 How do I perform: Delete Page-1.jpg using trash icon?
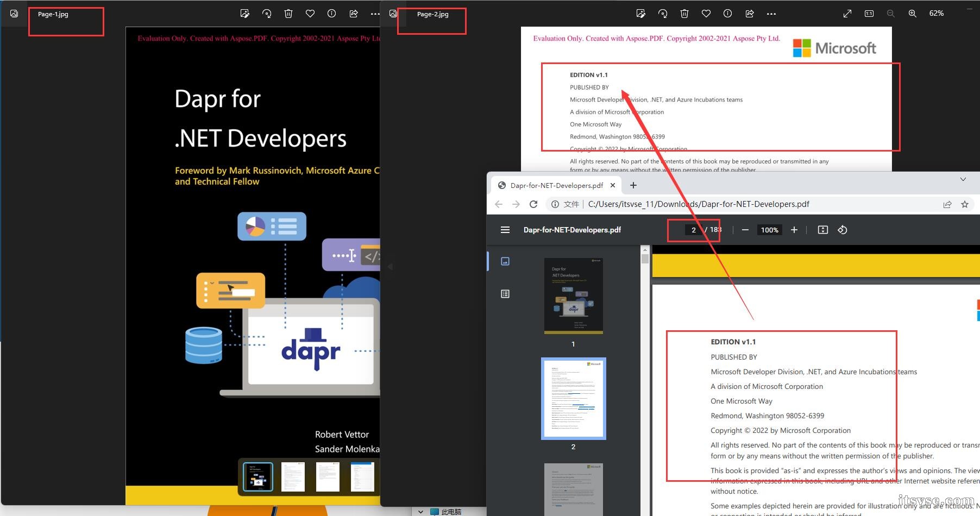(288, 14)
